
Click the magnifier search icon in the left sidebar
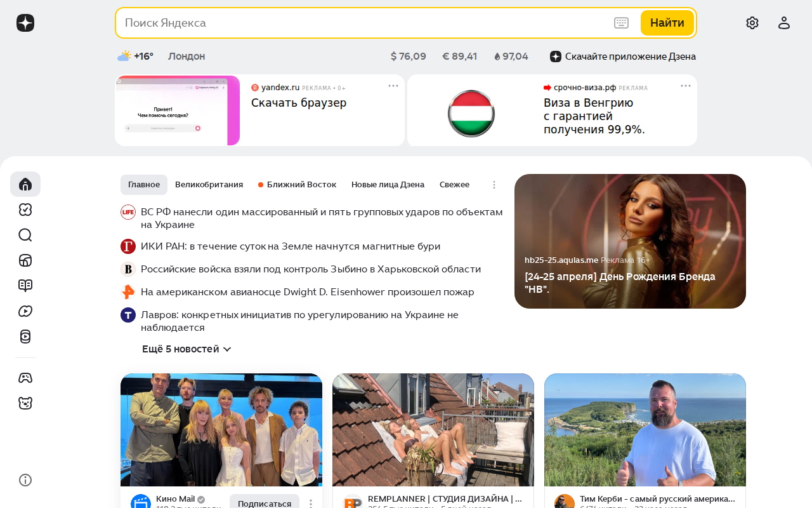point(25,235)
